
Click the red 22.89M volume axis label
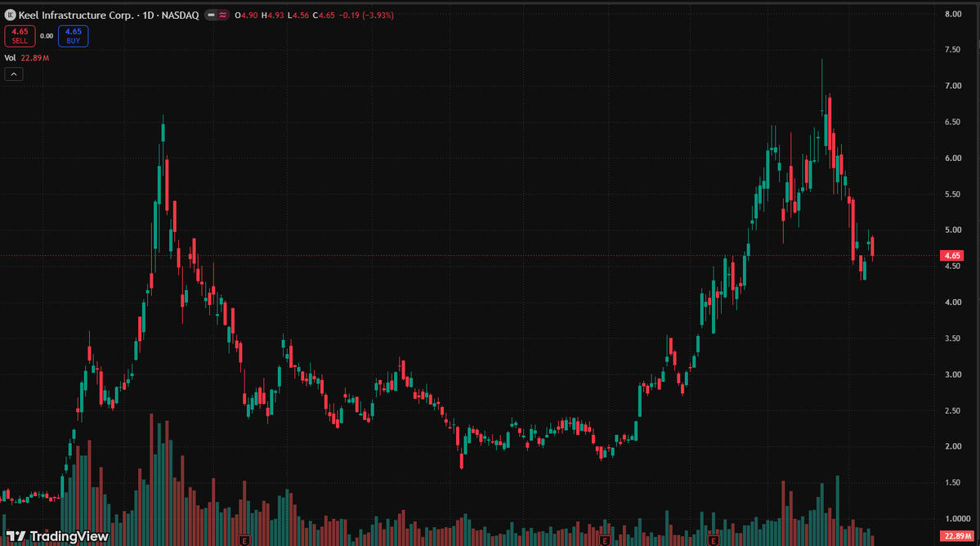pos(957,536)
